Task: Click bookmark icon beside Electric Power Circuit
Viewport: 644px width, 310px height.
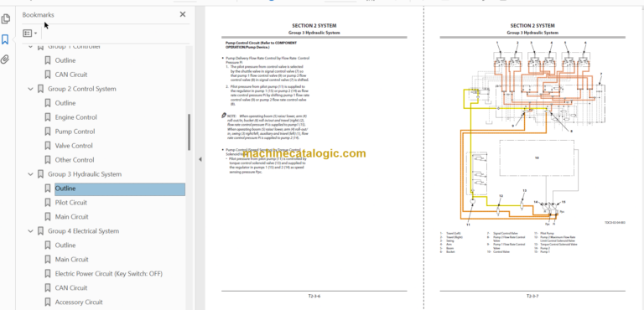Action: [x=48, y=274]
